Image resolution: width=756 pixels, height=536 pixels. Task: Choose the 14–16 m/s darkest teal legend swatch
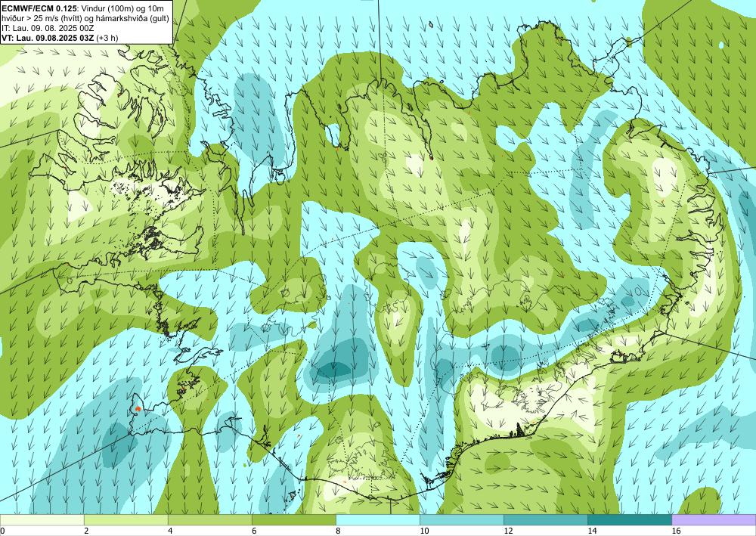pos(630,519)
